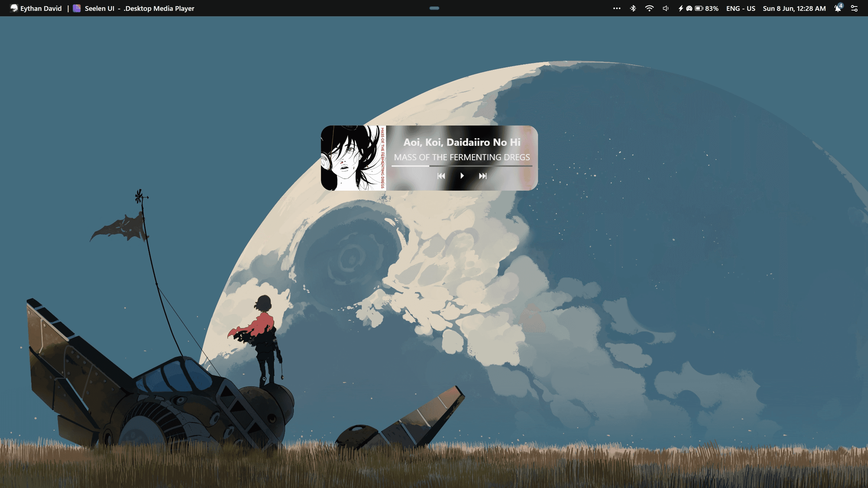The width and height of the screenshot is (868, 488).
Task: Open the Bluetooth tray icon
Action: pyautogui.click(x=633, y=8)
